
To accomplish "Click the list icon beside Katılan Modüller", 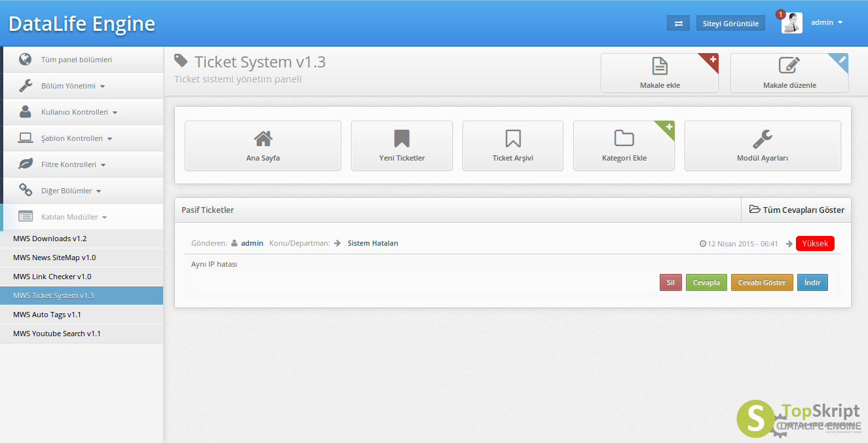I will pos(26,216).
